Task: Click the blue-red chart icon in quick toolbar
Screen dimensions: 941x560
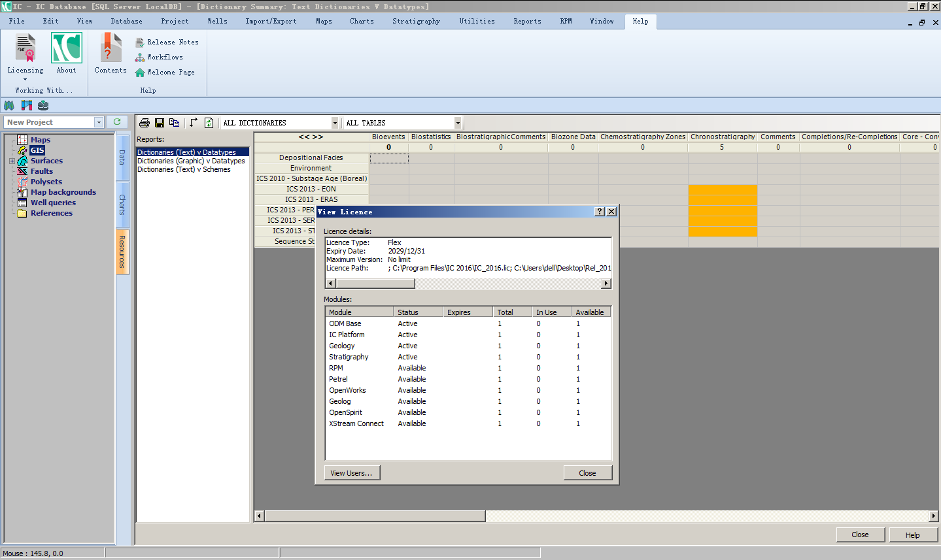Action: pyautogui.click(x=26, y=105)
